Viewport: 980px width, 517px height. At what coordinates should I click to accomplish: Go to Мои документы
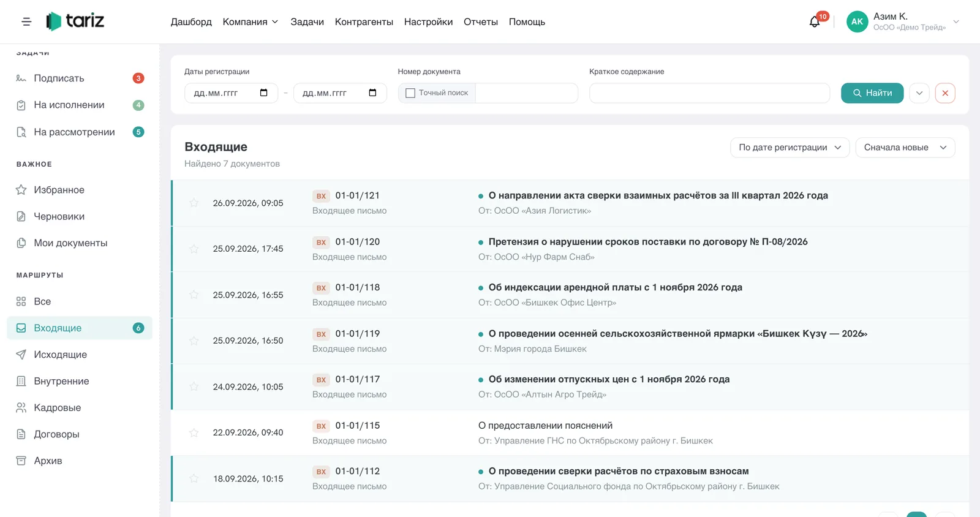click(x=80, y=243)
